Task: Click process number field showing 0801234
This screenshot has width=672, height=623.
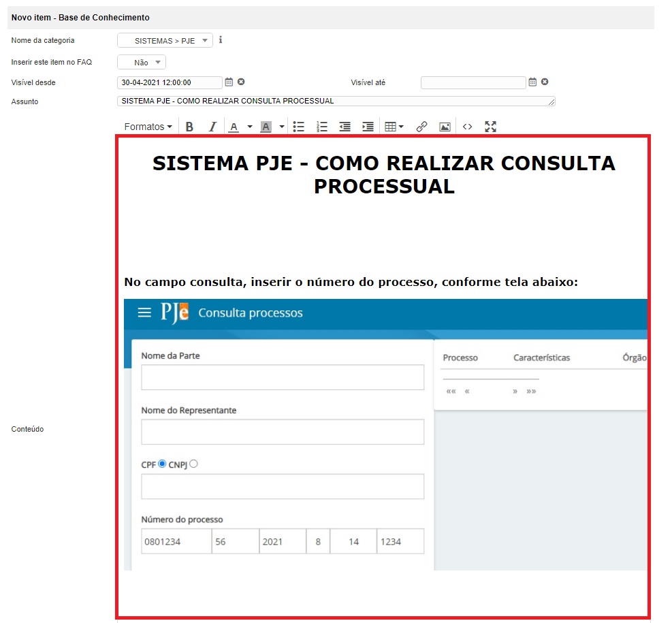Action: pos(176,541)
